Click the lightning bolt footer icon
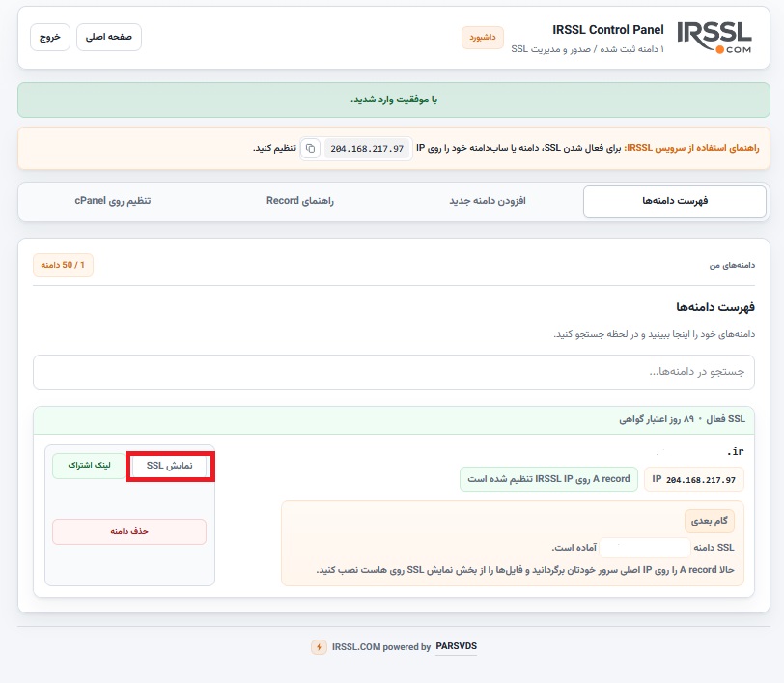This screenshot has height=683, width=784. click(319, 647)
